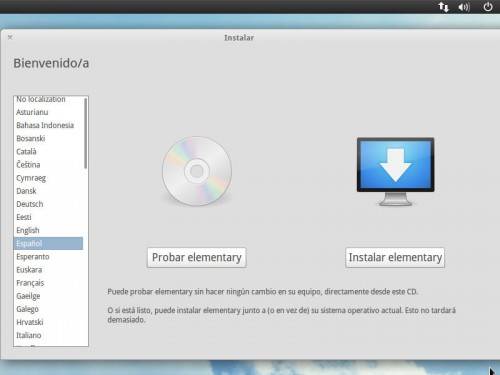The height and width of the screenshot is (375, 500).
Task: Click the Bienvenido/a heading
Action: point(51,63)
